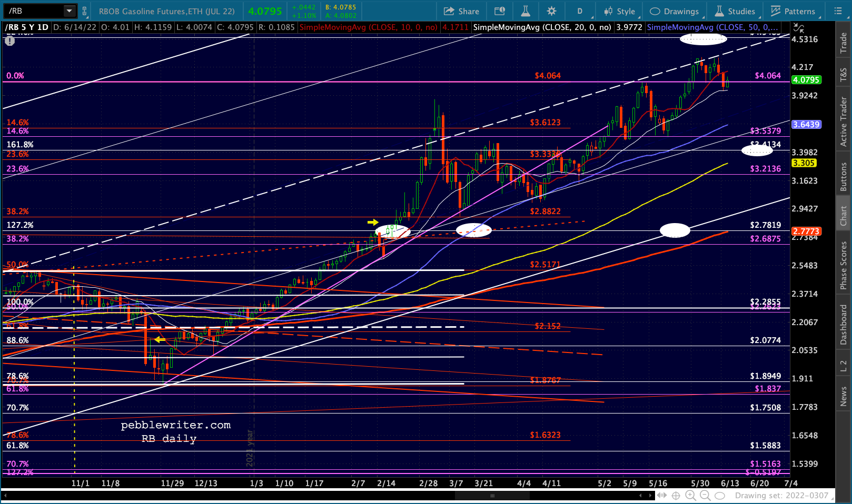Open the Drawings menu
Image resolution: width=852 pixels, height=504 pixels.
[675, 11]
